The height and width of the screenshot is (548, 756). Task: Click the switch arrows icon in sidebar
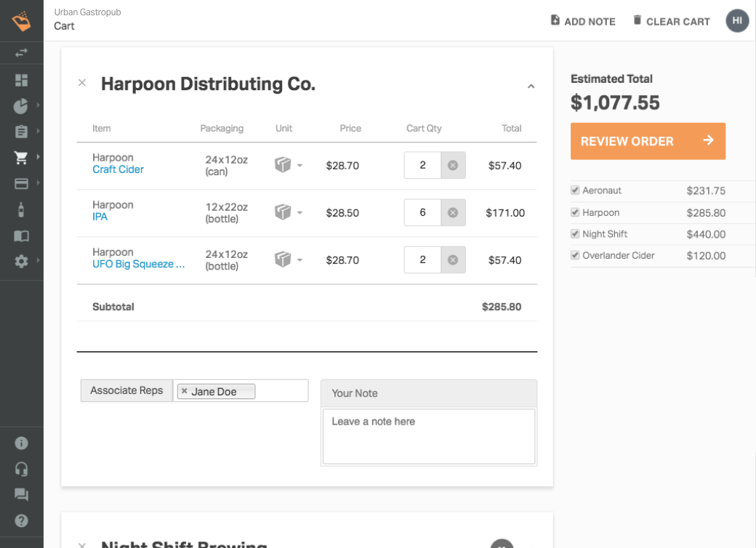21,53
